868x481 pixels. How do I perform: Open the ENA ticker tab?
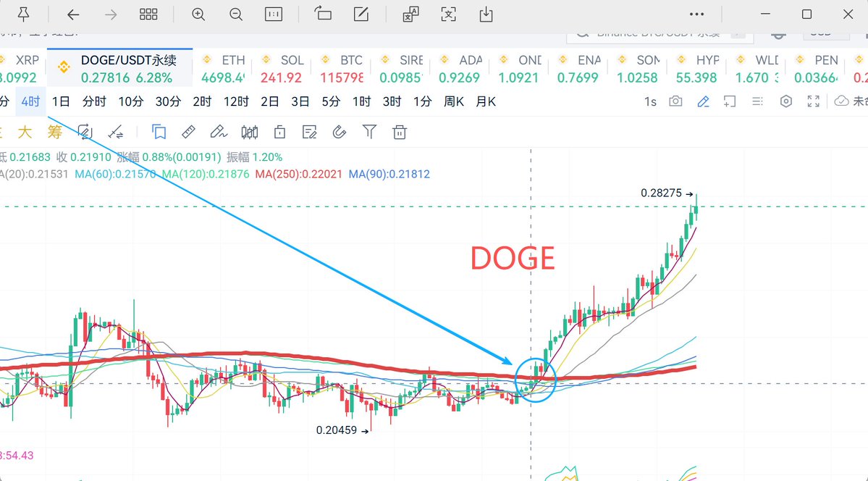[x=579, y=69]
